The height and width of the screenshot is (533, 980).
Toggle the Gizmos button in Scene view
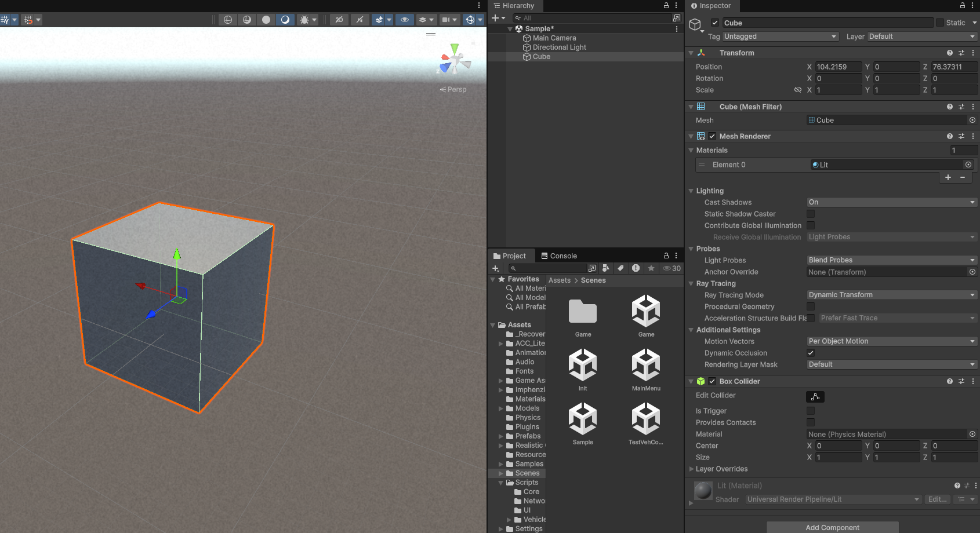470,20
